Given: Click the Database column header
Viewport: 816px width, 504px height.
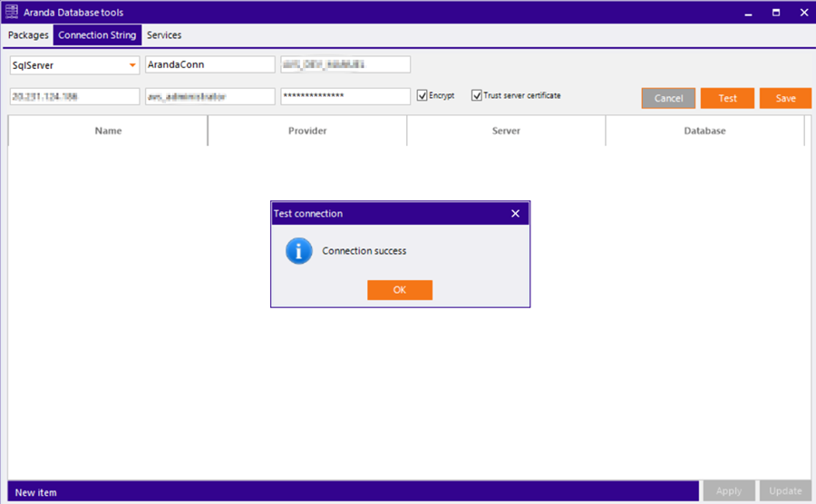Looking at the screenshot, I should (704, 131).
